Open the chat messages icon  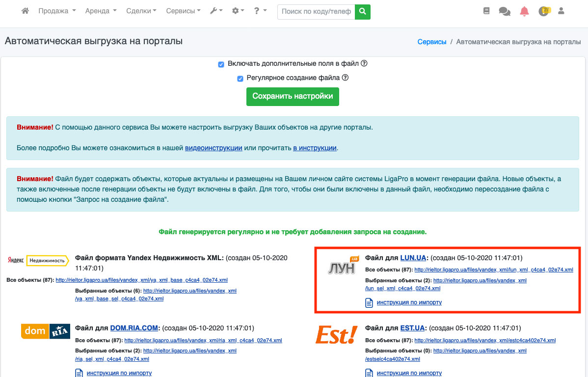click(x=504, y=11)
